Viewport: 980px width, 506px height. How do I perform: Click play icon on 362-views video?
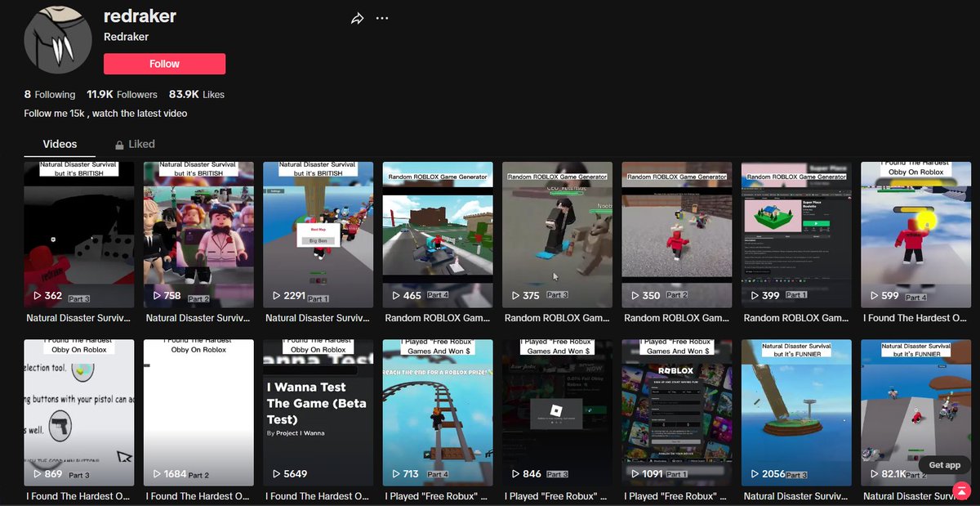(x=37, y=296)
